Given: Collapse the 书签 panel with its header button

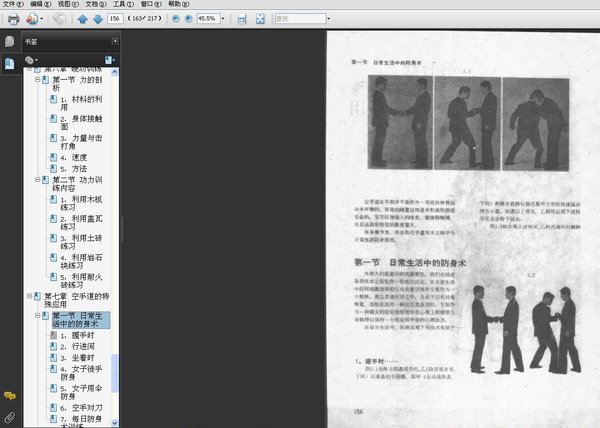Looking at the screenshot, I should coord(115,41).
